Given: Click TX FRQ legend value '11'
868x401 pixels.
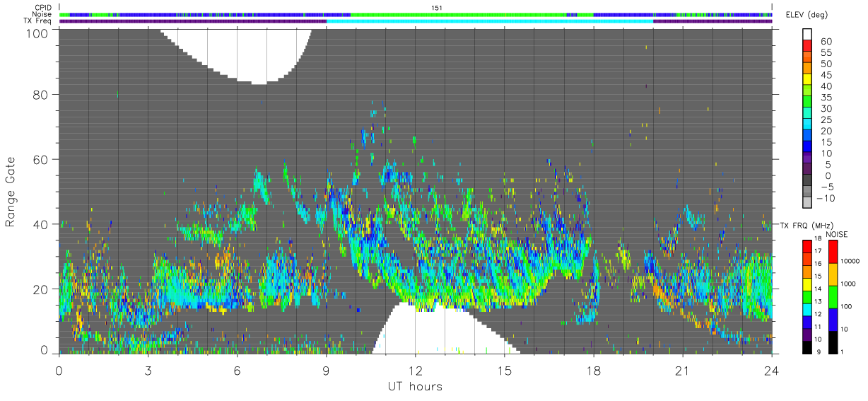Looking at the screenshot, I should [x=818, y=327].
